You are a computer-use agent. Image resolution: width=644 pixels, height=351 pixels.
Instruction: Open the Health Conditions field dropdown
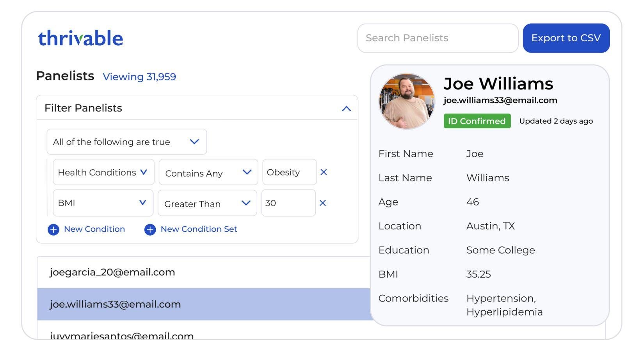[x=103, y=172]
